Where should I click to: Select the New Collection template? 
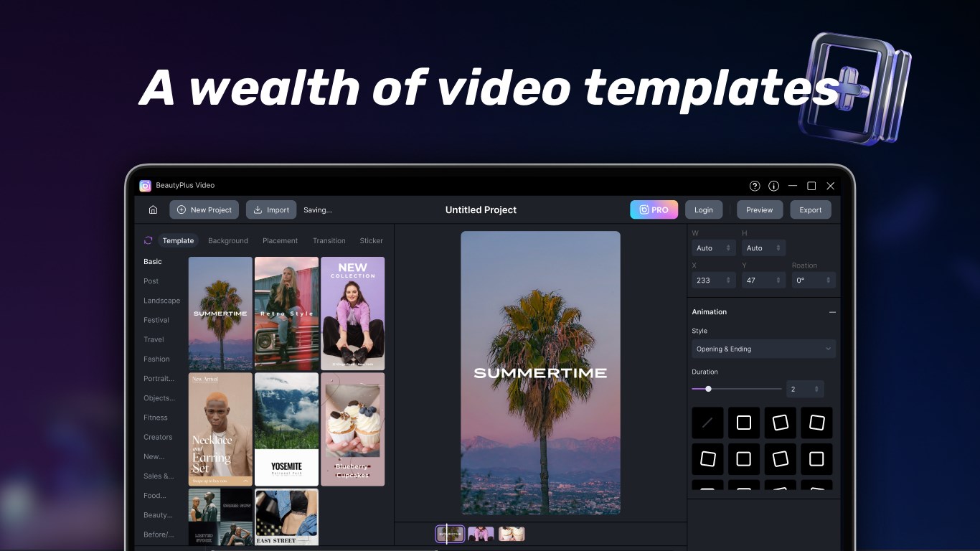pyautogui.click(x=352, y=314)
